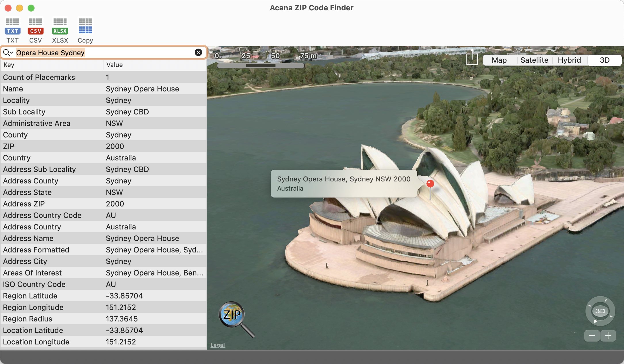Click the Sydney Opera House address callout

344,184
